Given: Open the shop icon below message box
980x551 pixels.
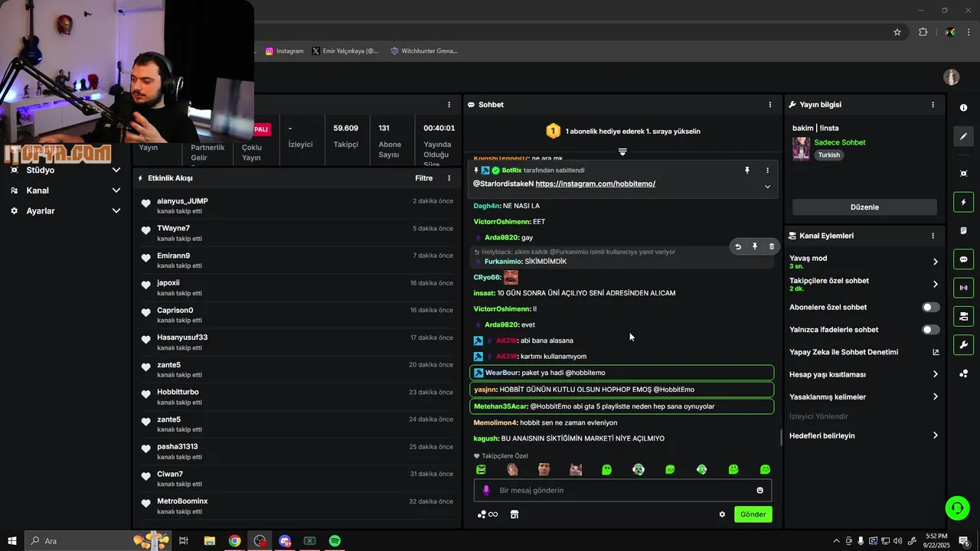Looking at the screenshot, I should click(514, 514).
